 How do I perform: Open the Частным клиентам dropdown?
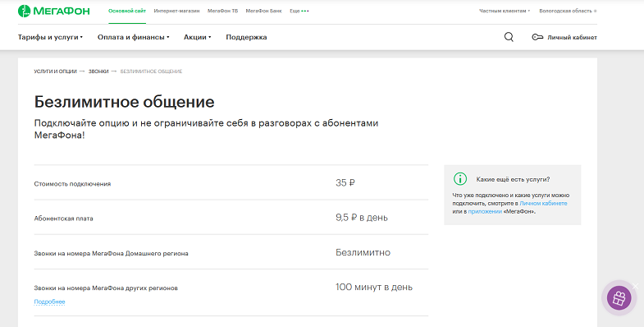click(x=505, y=12)
